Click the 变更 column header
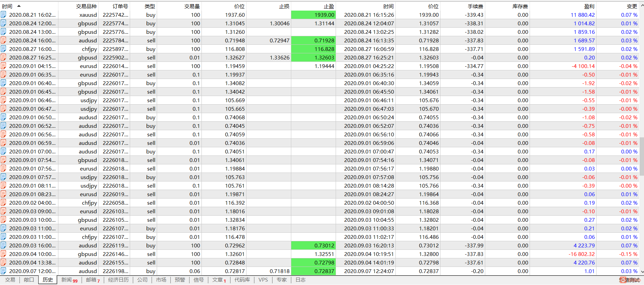This screenshot has height=285, width=644. 632,6
